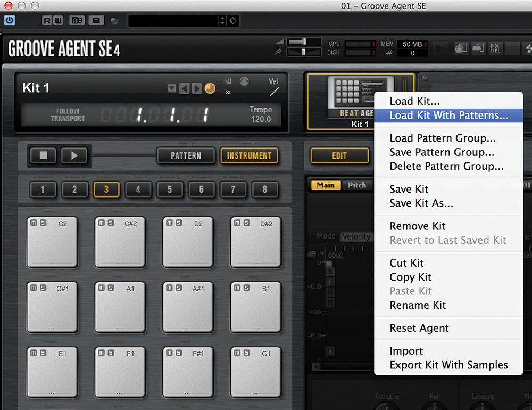Choose Cut Kit
532x410 pixels.
point(448,263)
